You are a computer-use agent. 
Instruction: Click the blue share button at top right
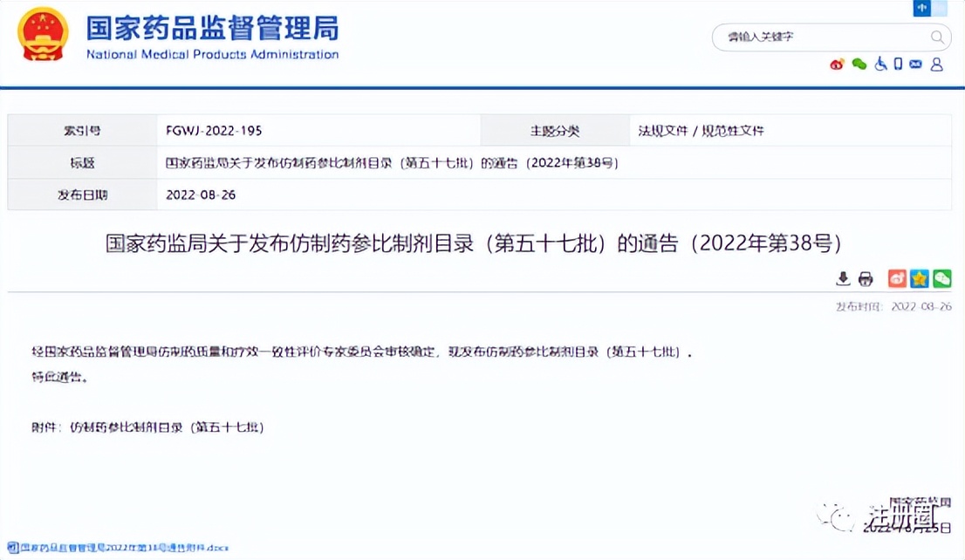tap(922, 8)
